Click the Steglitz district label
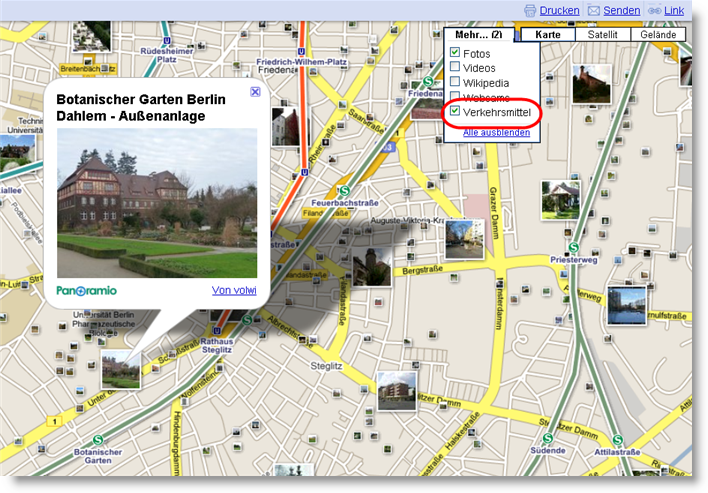 pos(326,366)
